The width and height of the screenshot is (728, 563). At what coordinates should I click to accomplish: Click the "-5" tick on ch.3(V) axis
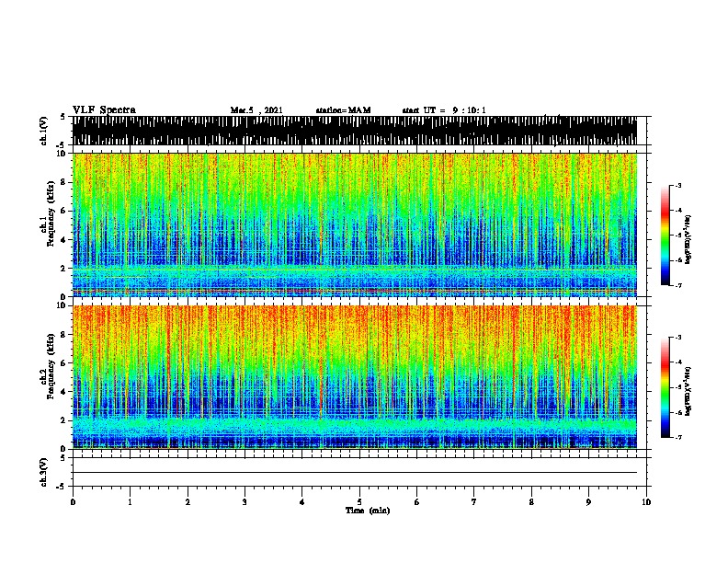tap(61, 487)
